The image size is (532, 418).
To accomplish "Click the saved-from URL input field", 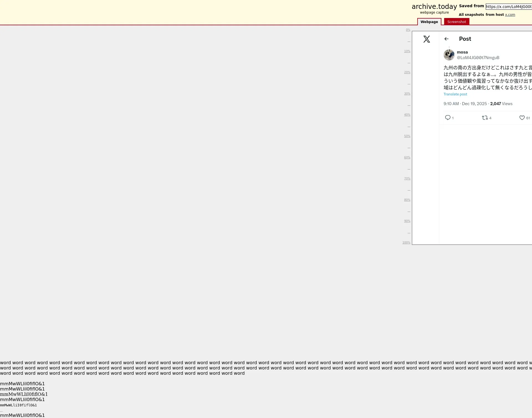I will (x=508, y=7).
